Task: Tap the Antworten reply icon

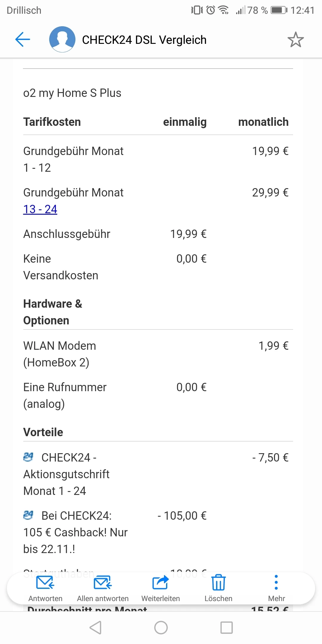Action: (45, 583)
